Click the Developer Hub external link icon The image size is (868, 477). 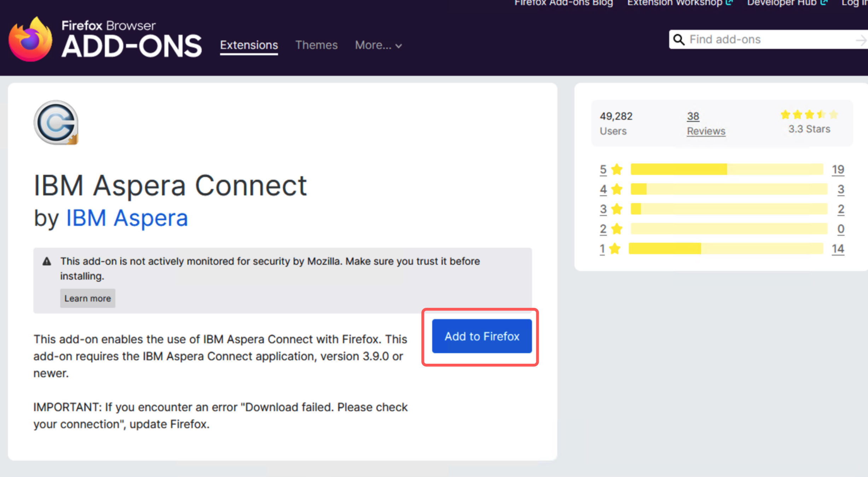[x=824, y=2]
